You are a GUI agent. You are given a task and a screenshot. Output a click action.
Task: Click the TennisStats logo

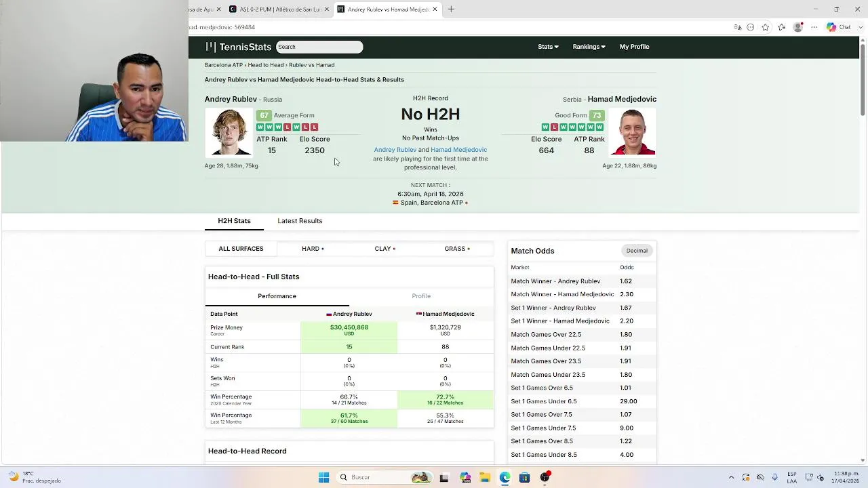click(238, 47)
